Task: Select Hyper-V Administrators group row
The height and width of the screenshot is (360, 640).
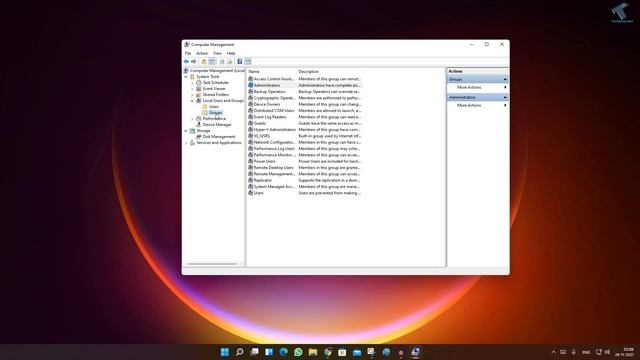Action: click(x=304, y=129)
